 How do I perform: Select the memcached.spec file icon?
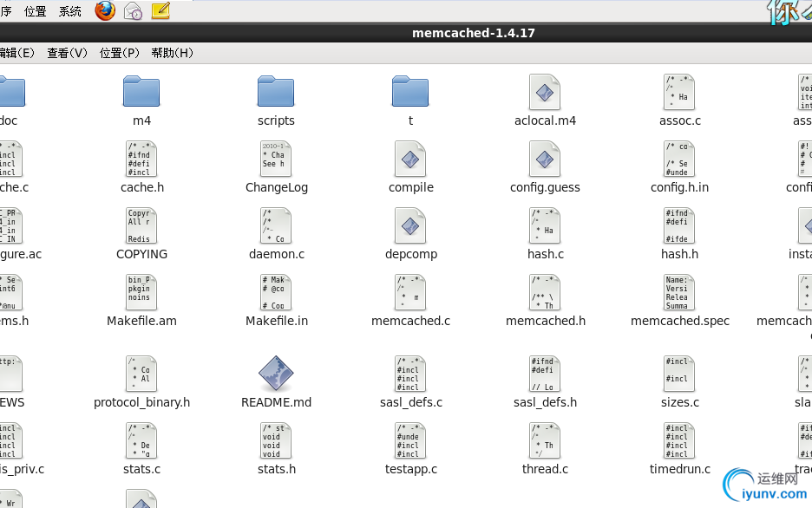(679, 292)
